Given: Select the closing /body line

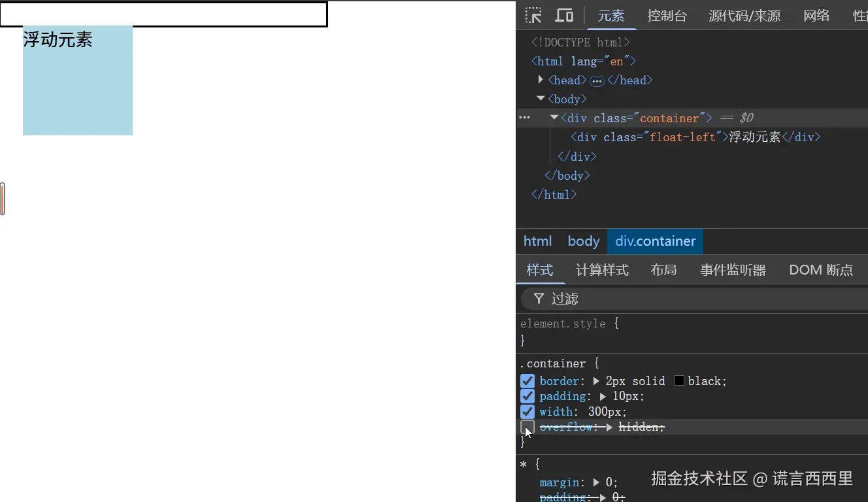Looking at the screenshot, I should 567,176.
